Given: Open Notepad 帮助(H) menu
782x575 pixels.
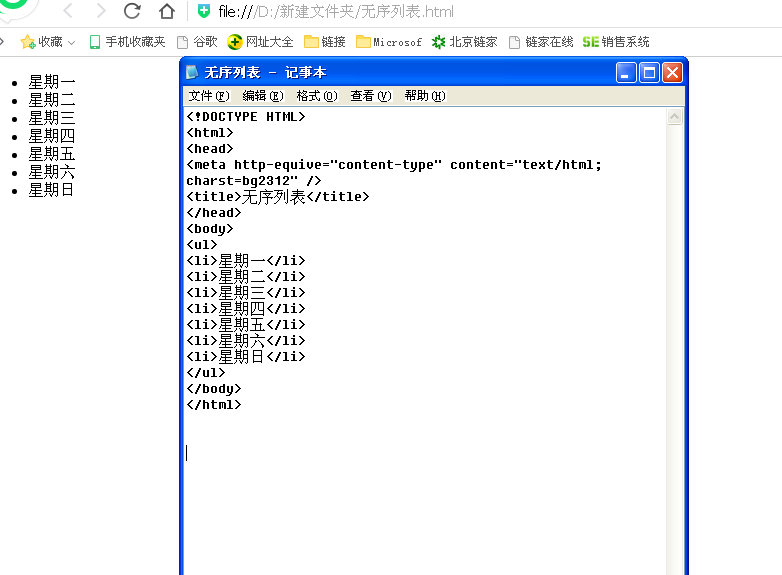Looking at the screenshot, I should click(425, 96).
